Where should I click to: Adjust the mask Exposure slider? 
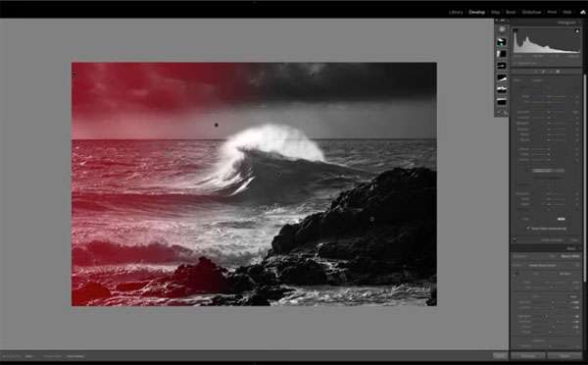[549, 112]
